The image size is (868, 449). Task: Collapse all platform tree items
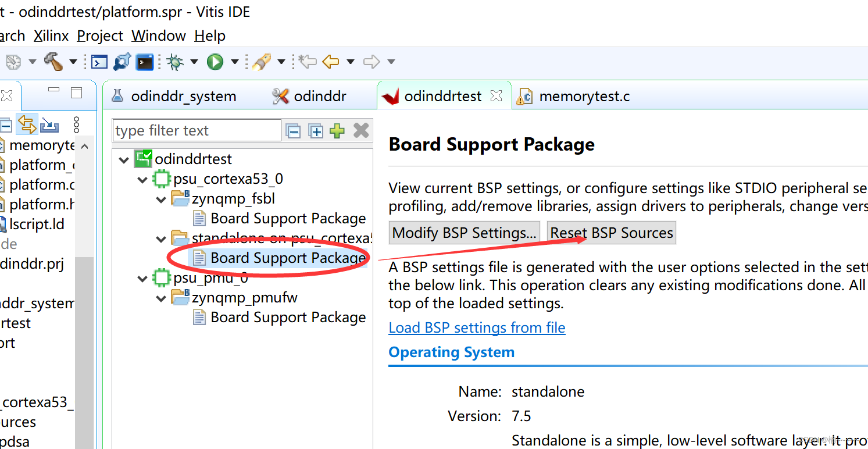294,131
